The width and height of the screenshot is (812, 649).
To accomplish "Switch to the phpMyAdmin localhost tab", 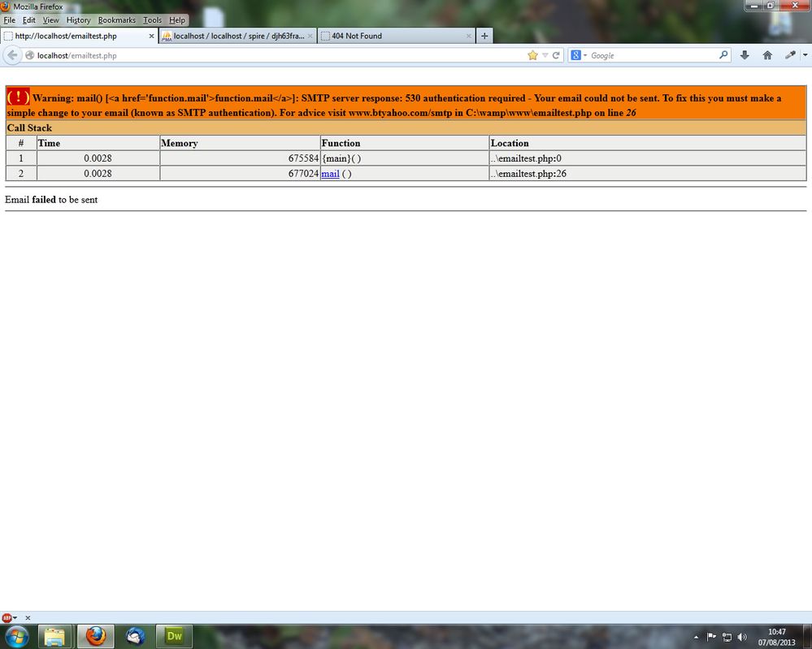I will pos(238,36).
